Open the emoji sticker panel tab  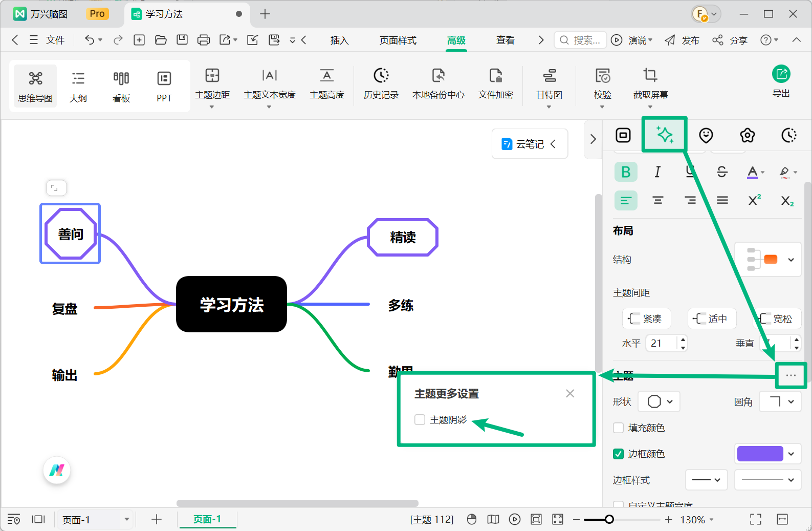click(x=706, y=135)
